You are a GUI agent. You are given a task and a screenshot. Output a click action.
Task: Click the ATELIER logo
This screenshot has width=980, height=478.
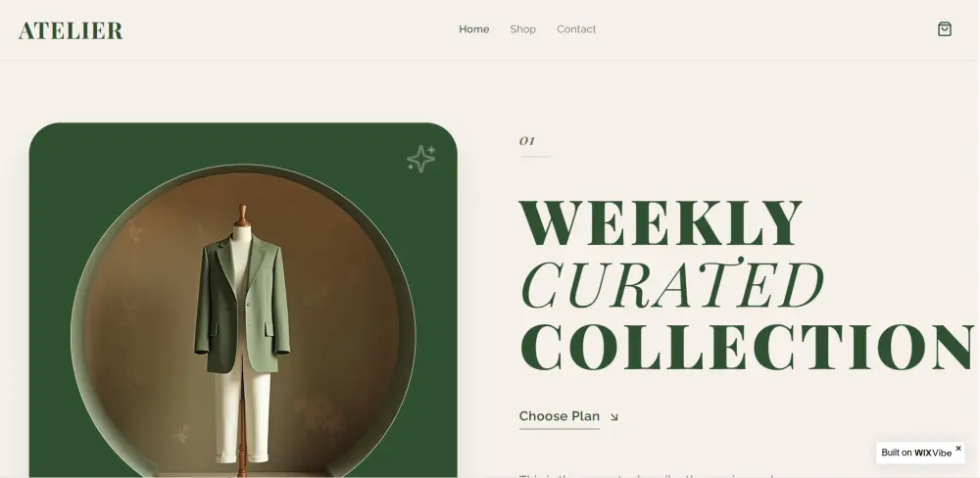(71, 30)
